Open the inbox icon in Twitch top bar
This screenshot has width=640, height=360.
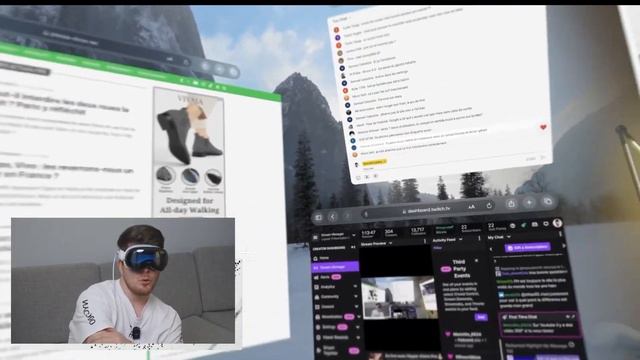534,224
